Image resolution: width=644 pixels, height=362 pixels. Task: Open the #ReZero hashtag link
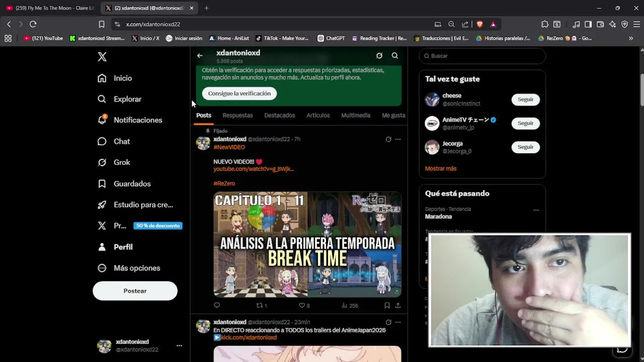224,184
